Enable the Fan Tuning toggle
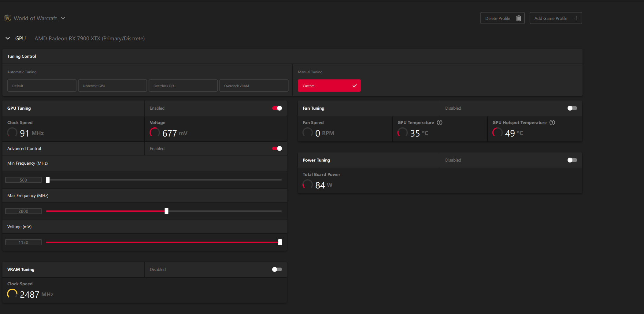This screenshot has height=314, width=644. [572, 108]
